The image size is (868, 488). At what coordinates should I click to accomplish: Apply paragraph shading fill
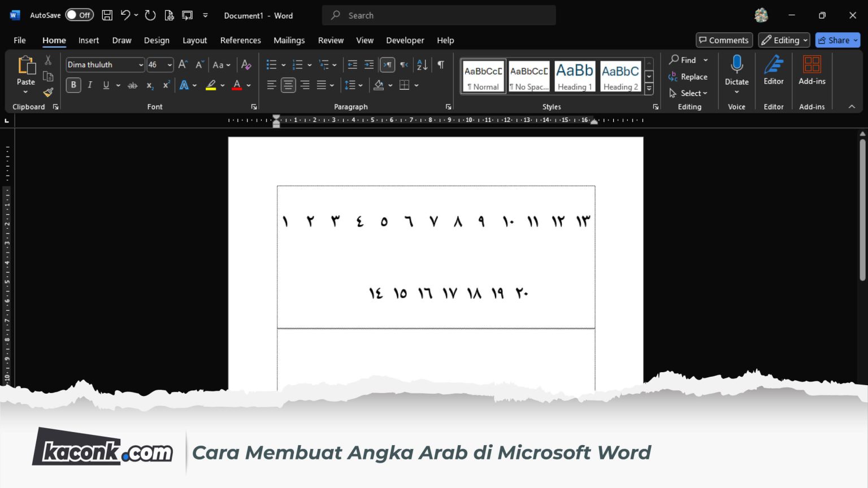click(379, 85)
